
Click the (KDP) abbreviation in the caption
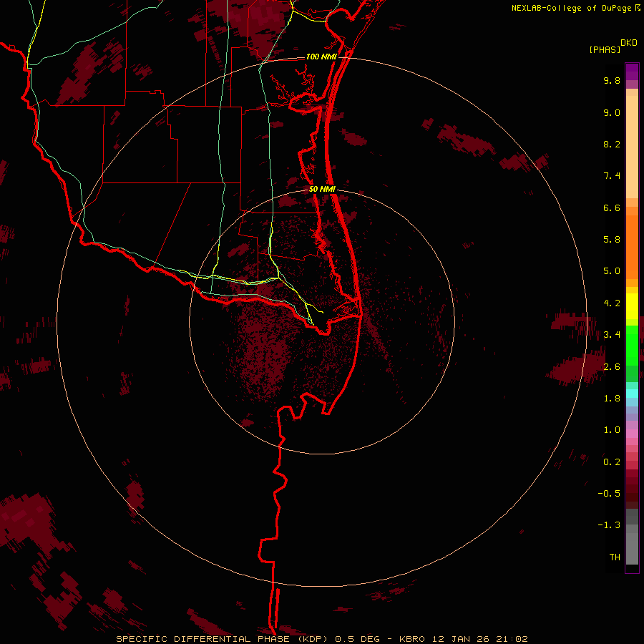click(314, 639)
